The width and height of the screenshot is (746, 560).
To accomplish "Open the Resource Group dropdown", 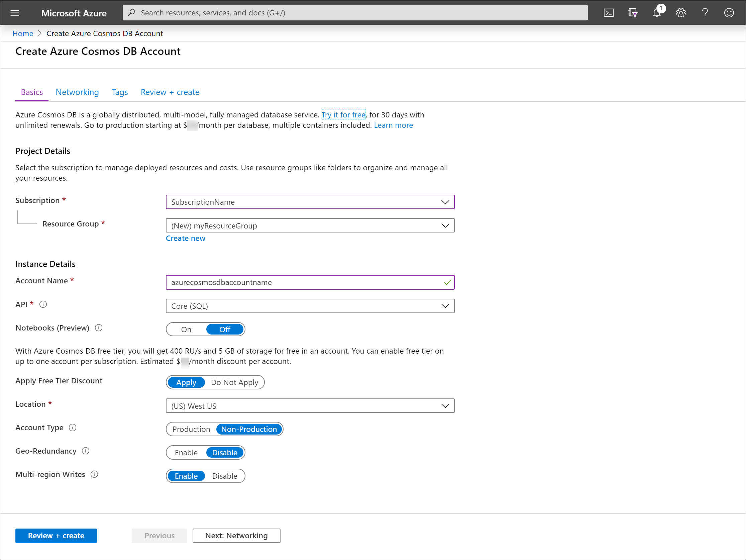I will pyautogui.click(x=310, y=225).
